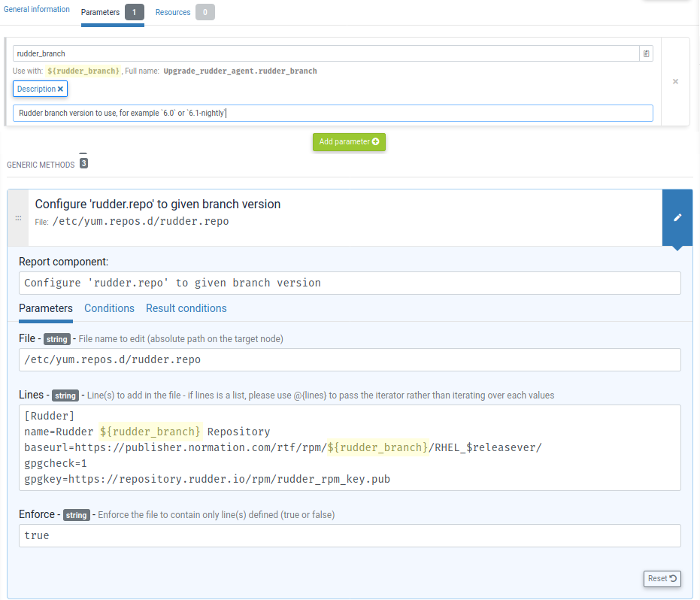Viewport: 700px width, 600px height.
Task: Remove the Description tag via its × icon
Action: tap(62, 89)
